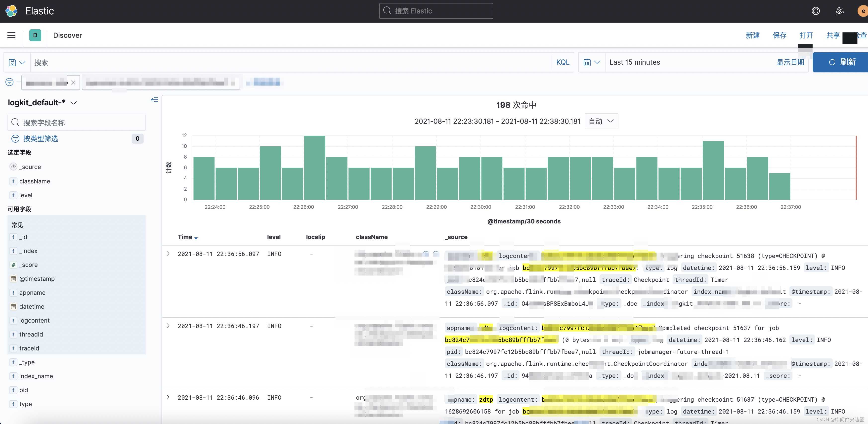This screenshot has height=424, width=868.
Task: Expand the 22:36:56.097 log row
Action: [168, 254]
